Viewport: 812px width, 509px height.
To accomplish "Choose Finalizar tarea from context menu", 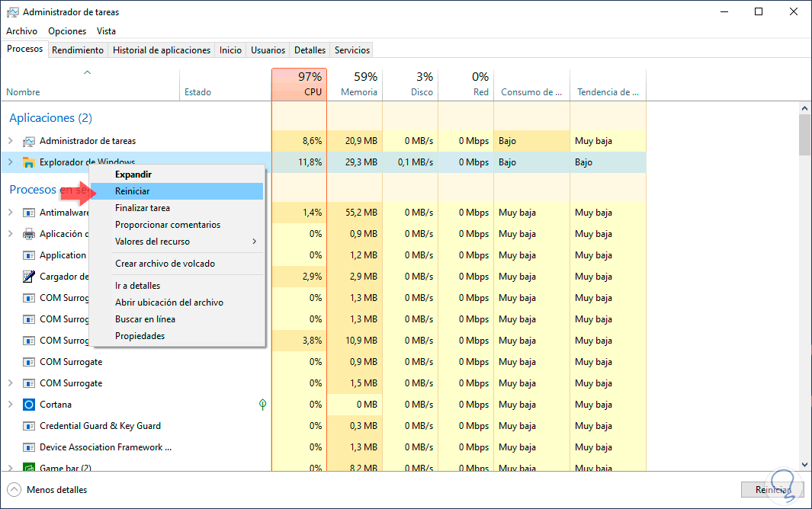I will tap(143, 208).
